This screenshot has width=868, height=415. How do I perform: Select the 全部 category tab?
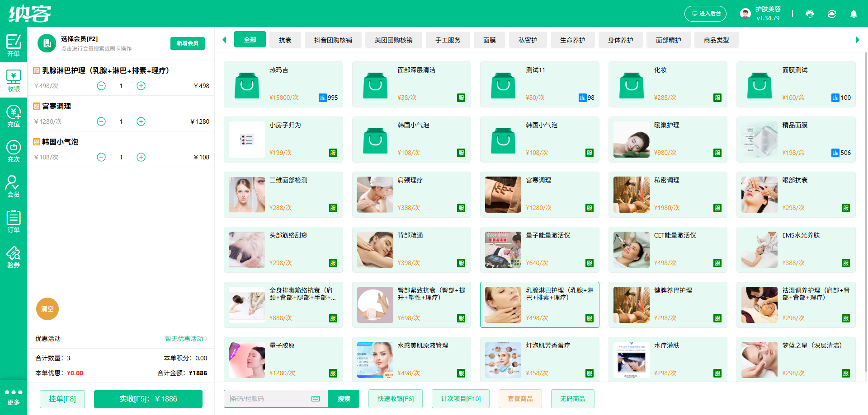[250, 40]
